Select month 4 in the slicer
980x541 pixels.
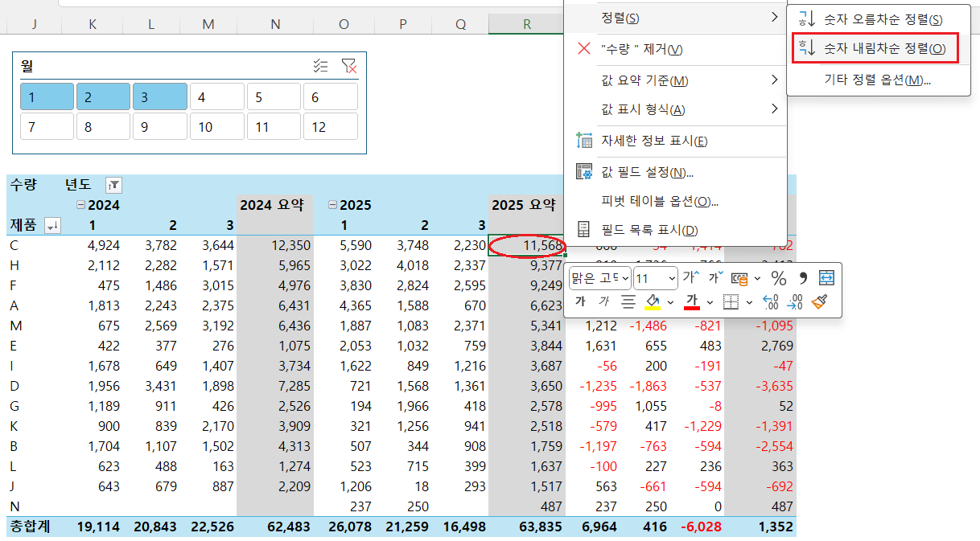(x=217, y=96)
